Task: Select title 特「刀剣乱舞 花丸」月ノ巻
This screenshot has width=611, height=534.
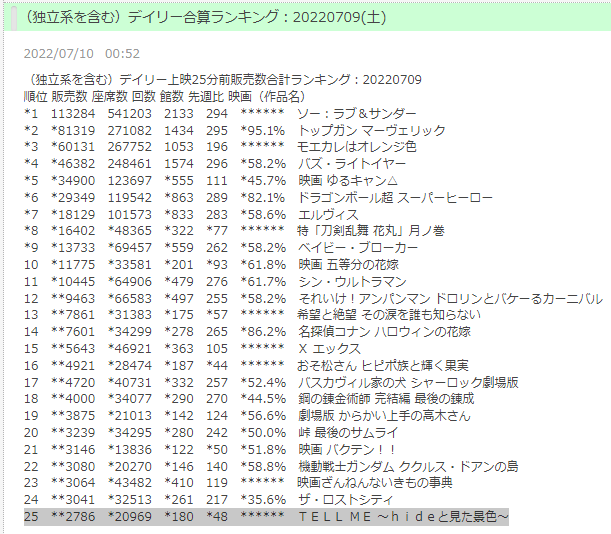Action: point(371,231)
